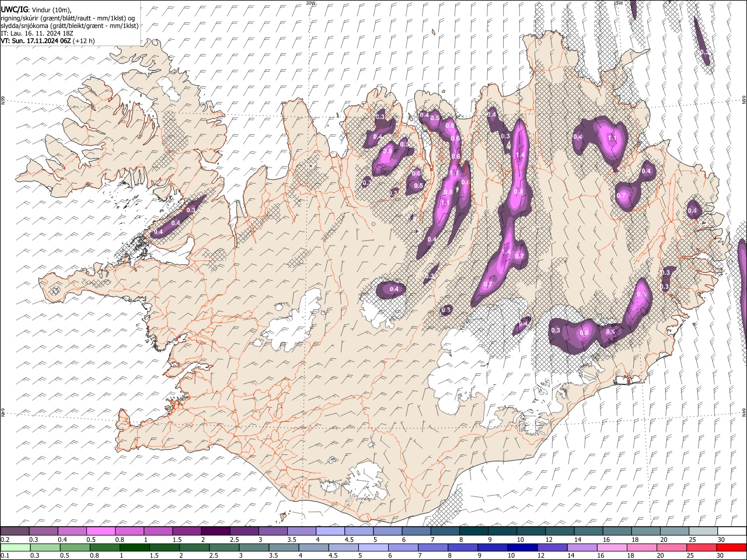Click the "VT: Sun. 17.11.2024 06Z (+12 h)" line
Image resolution: width=747 pixels, height=560 pixels.
click(48, 41)
